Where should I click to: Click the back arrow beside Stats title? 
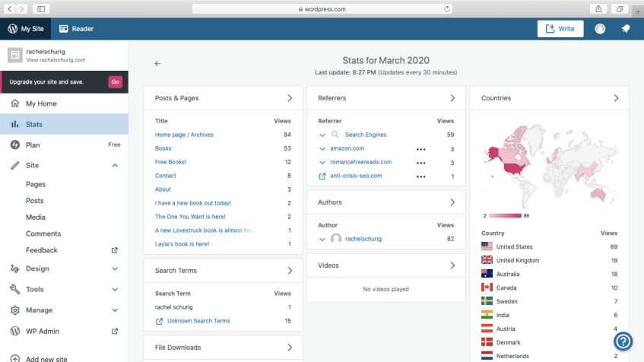pos(157,64)
